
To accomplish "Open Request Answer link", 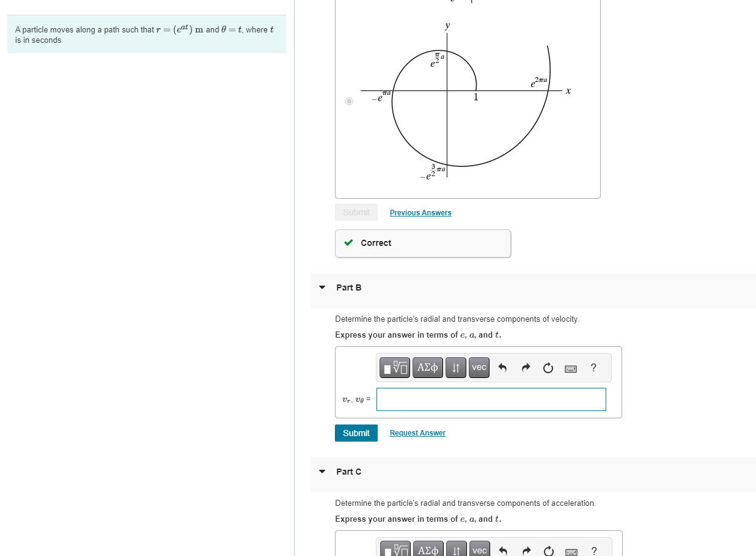I will (417, 433).
